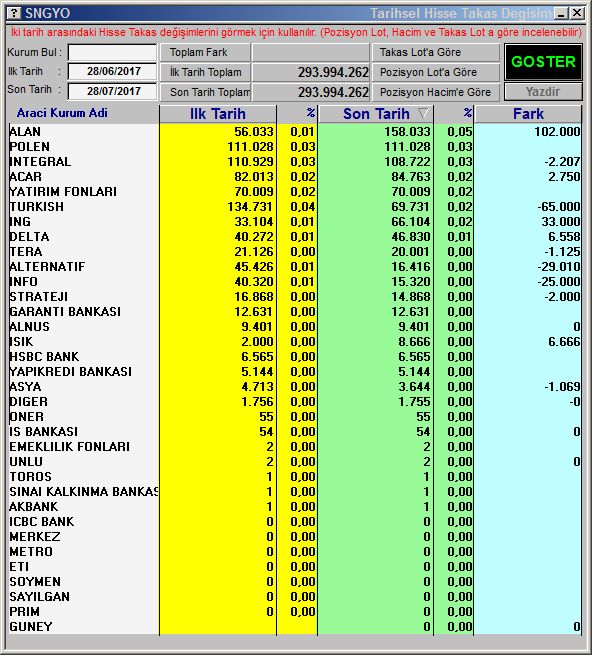Click the Son Tarih date field
Image resolution: width=592 pixels, height=655 pixels.
pyautogui.click(x=112, y=91)
